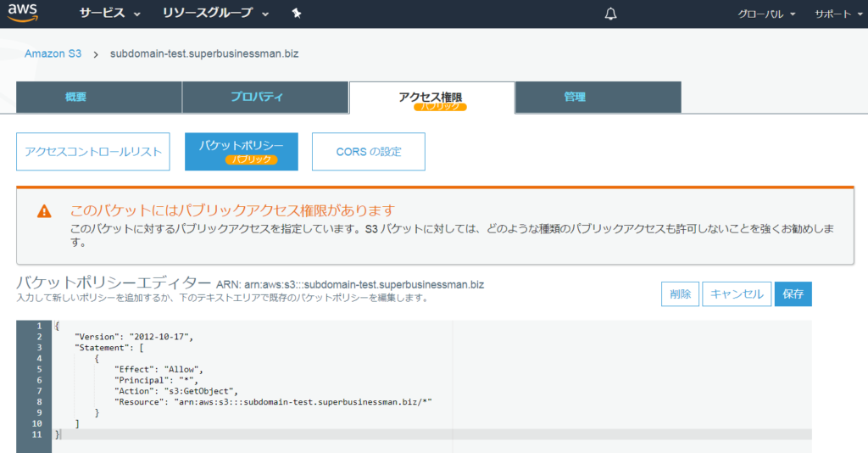
Task: Click the "Version": "2012-10-17" line
Action: point(134,337)
